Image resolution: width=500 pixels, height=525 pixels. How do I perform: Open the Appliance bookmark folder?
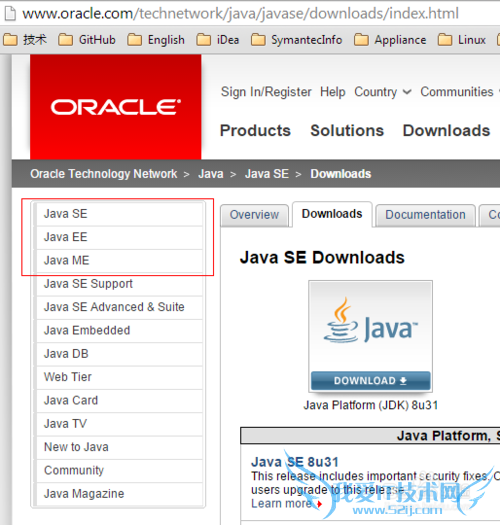point(390,40)
